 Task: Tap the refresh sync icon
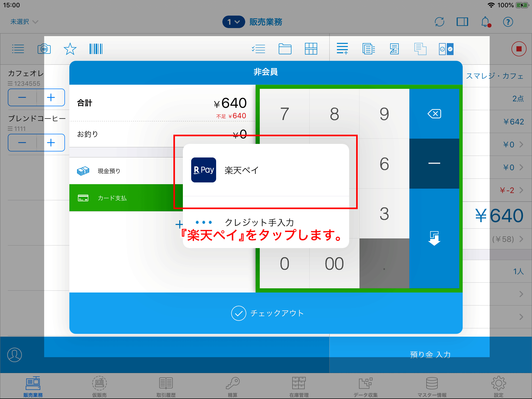pyautogui.click(x=440, y=22)
